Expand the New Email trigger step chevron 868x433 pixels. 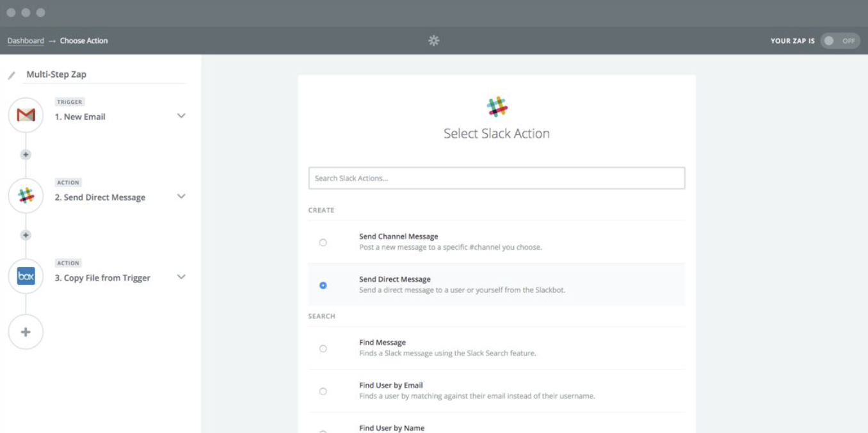(181, 116)
